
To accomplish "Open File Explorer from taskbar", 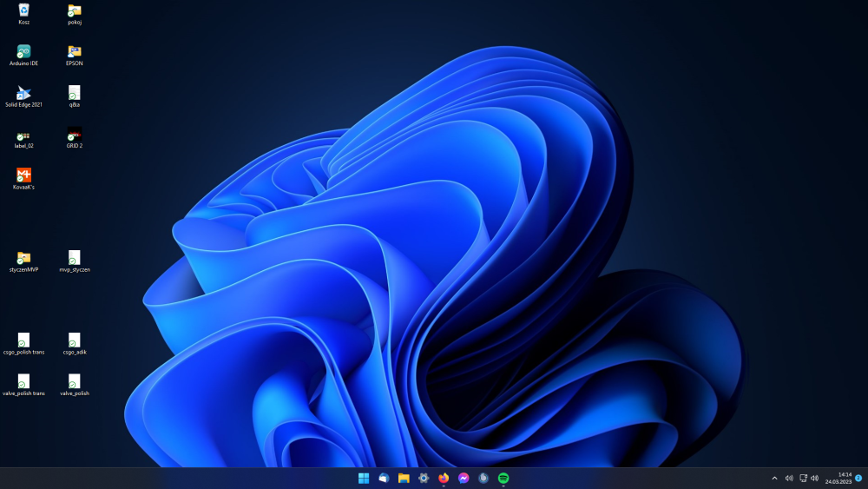I will (404, 478).
